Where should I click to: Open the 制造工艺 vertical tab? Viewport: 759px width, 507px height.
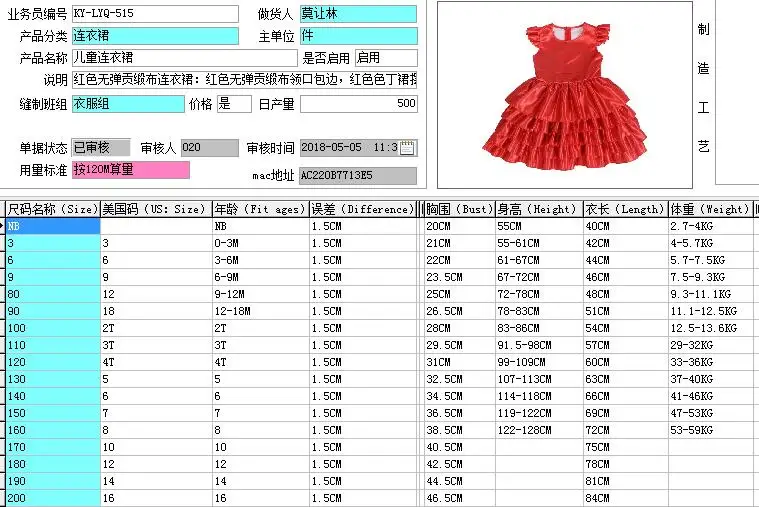coord(703,87)
